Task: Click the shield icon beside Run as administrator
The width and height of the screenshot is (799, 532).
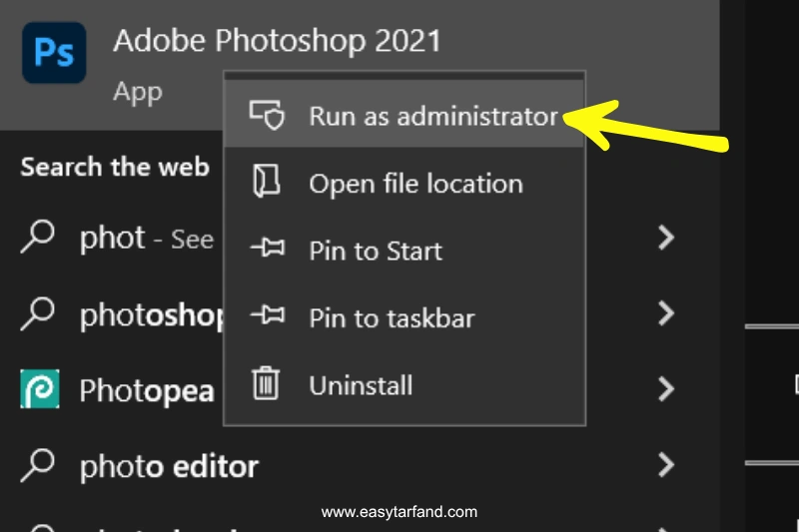Action: point(267,116)
